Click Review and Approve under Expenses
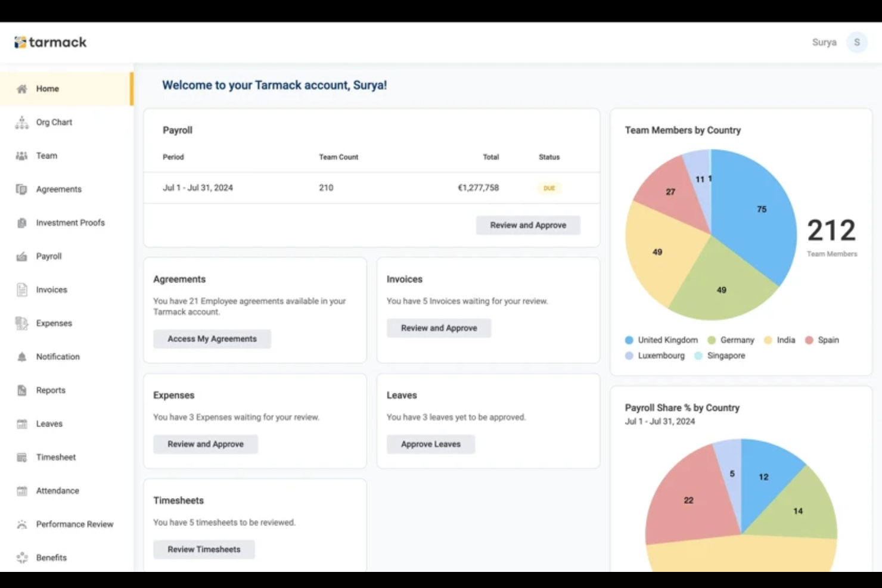This screenshot has height=588, width=882. click(x=206, y=444)
